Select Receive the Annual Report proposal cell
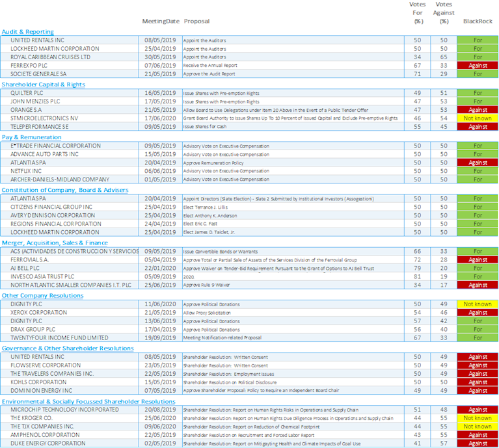The width and height of the screenshot is (499, 448). [293, 66]
